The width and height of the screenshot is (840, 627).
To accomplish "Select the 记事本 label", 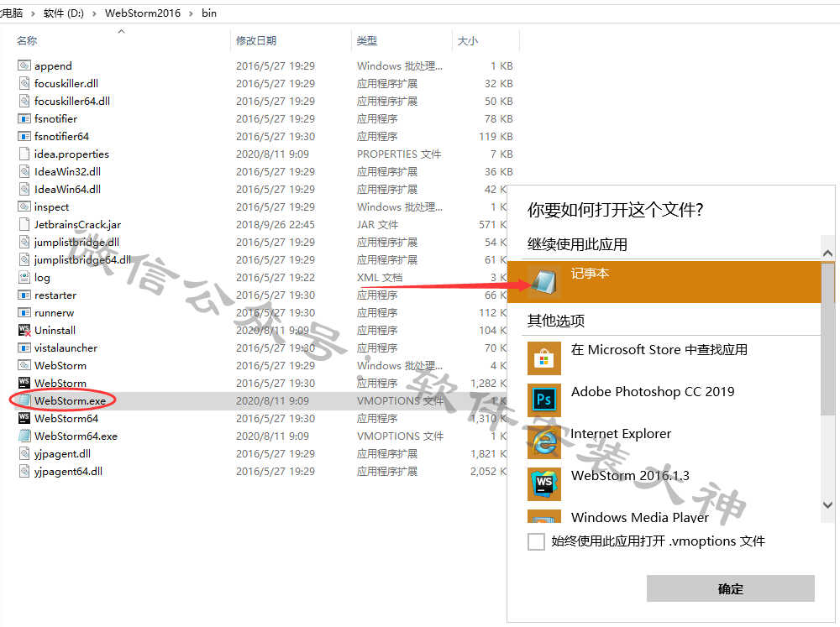I will pyautogui.click(x=590, y=274).
